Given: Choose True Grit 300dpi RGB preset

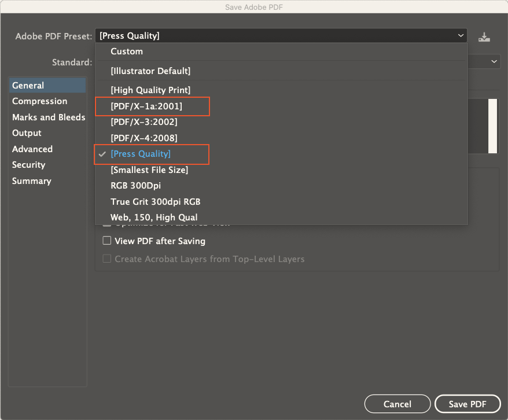Looking at the screenshot, I should (281, 201).
